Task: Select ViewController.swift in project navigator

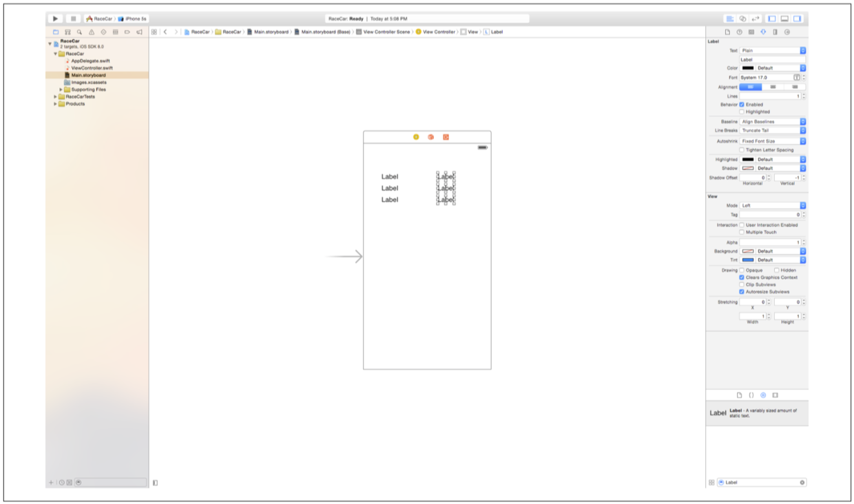Action: point(91,68)
